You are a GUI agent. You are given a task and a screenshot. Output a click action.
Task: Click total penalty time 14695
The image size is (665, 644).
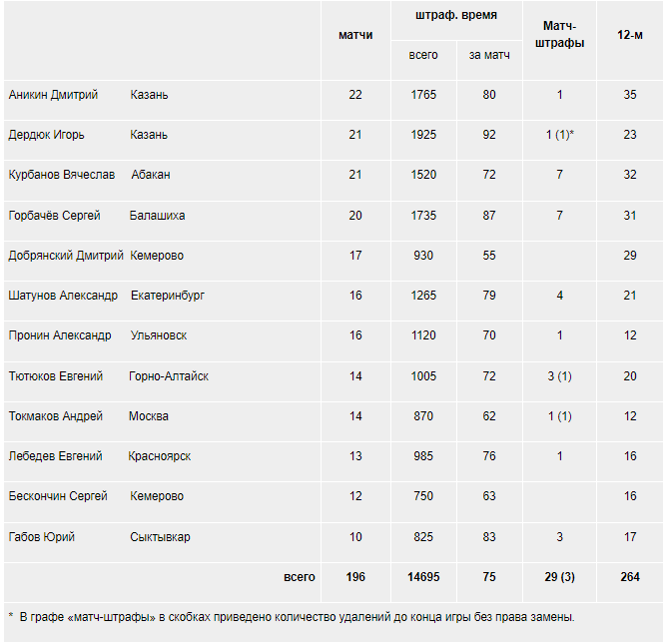point(423,576)
